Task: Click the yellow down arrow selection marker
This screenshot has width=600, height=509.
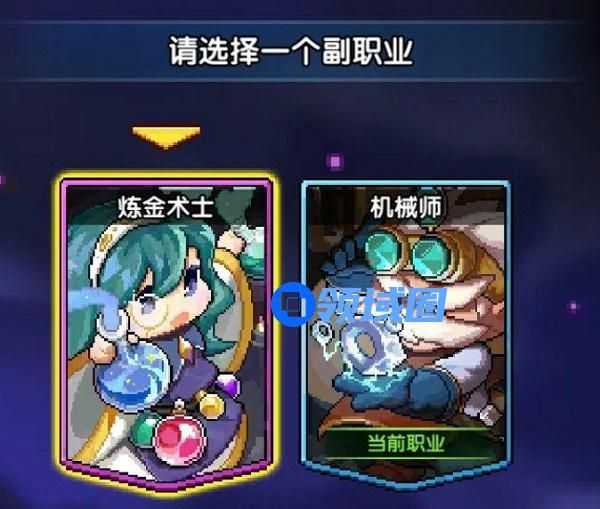Action: 166,137
